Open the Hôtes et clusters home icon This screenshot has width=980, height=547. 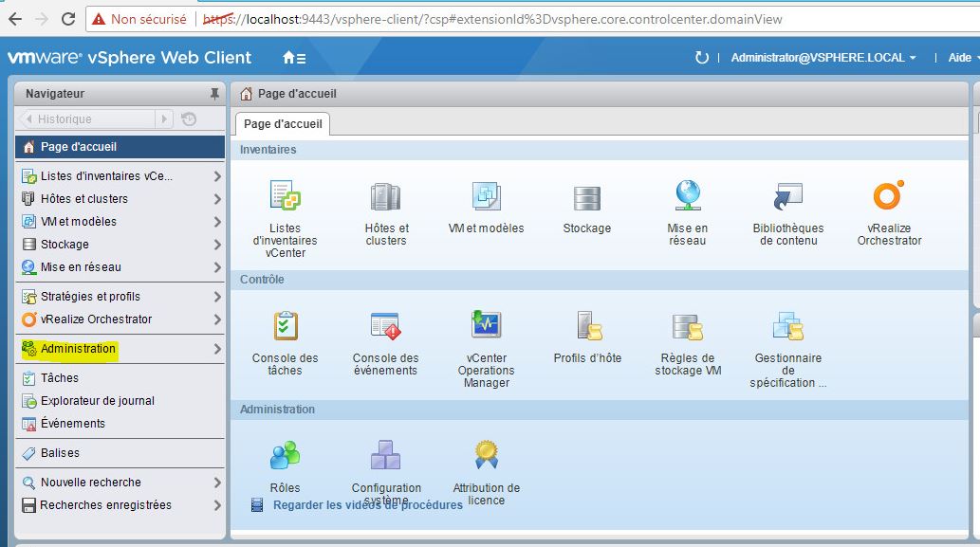tap(385, 196)
